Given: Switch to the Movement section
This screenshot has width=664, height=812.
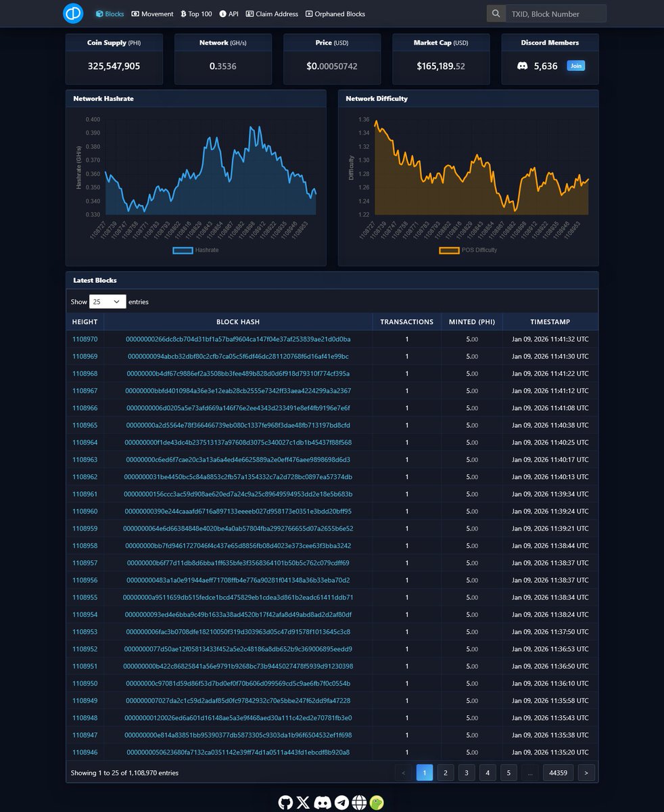Looking at the screenshot, I should coord(152,13).
